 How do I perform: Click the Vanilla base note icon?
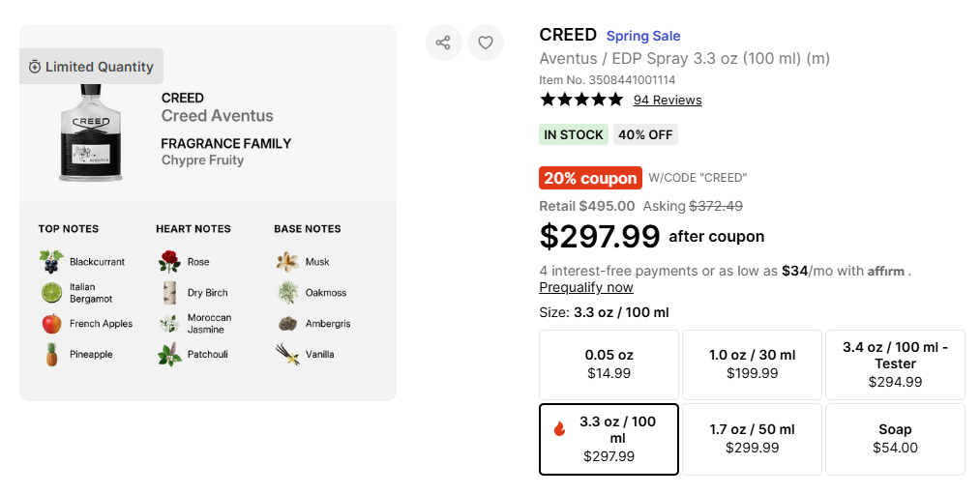click(287, 355)
